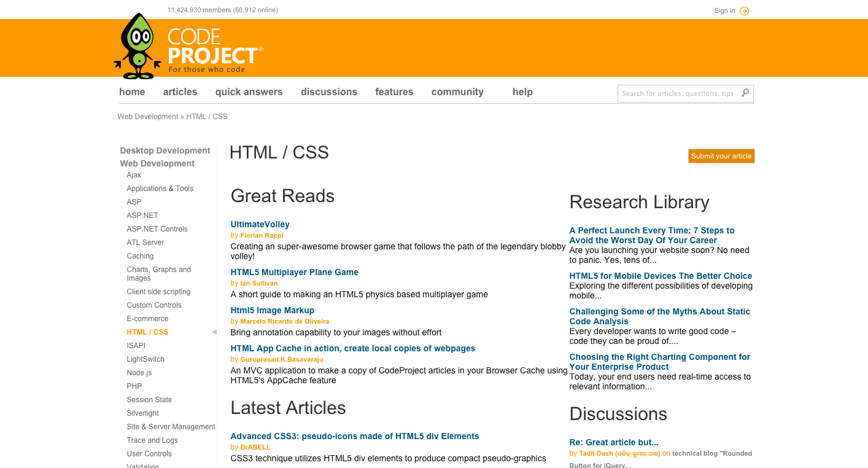Open the Re: Great article but... discussion
This screenshot has width=868, height=468.
pyautogui.click(x=614, y=443)
